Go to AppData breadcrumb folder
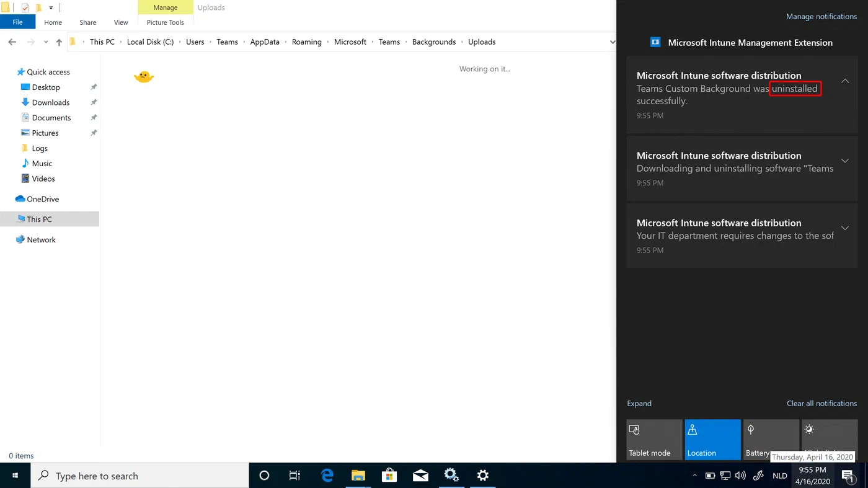The image size is (868, 488). [x=265, y=42]
